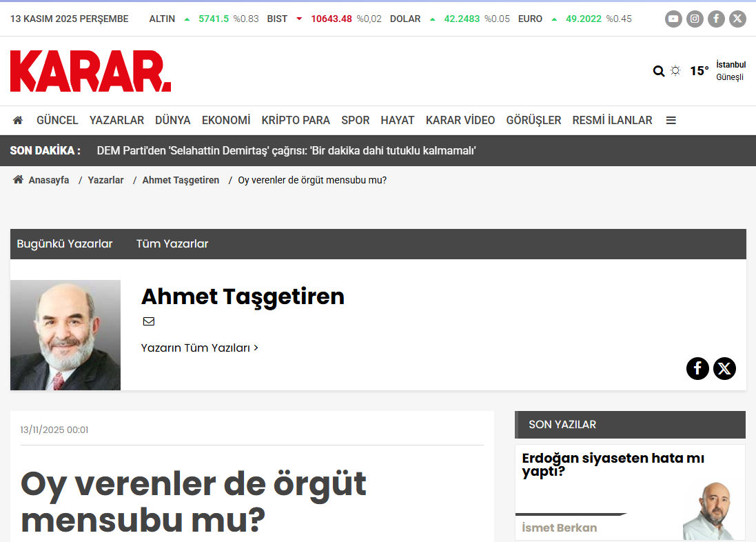The width and height of the screenshot is (756, 542).
Task: Email author using the envelope icon
Action: tap(149, 321)
